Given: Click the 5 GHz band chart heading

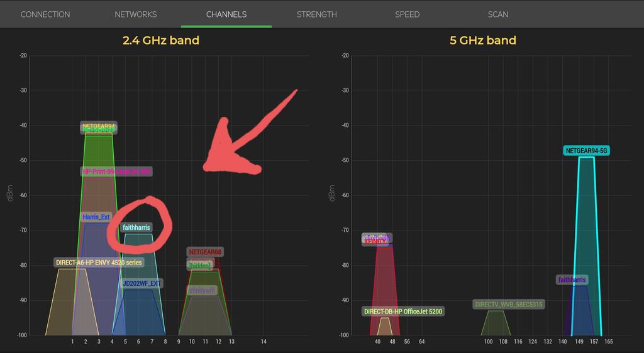Looking at the screenshot, I should pyautogui.click(x=482, y=40).
